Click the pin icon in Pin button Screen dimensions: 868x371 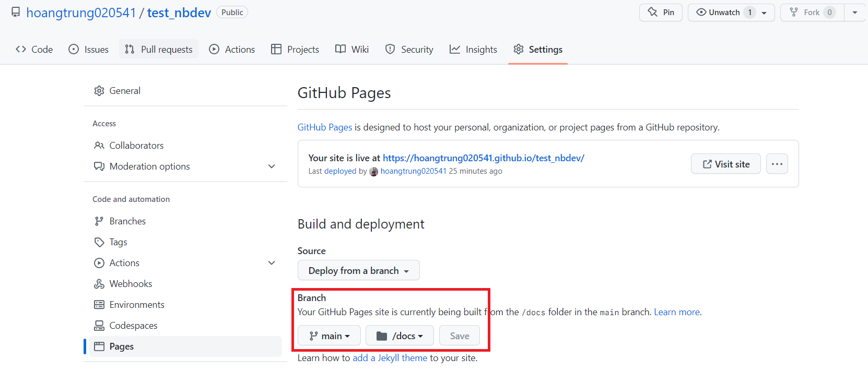coord(653,12)
